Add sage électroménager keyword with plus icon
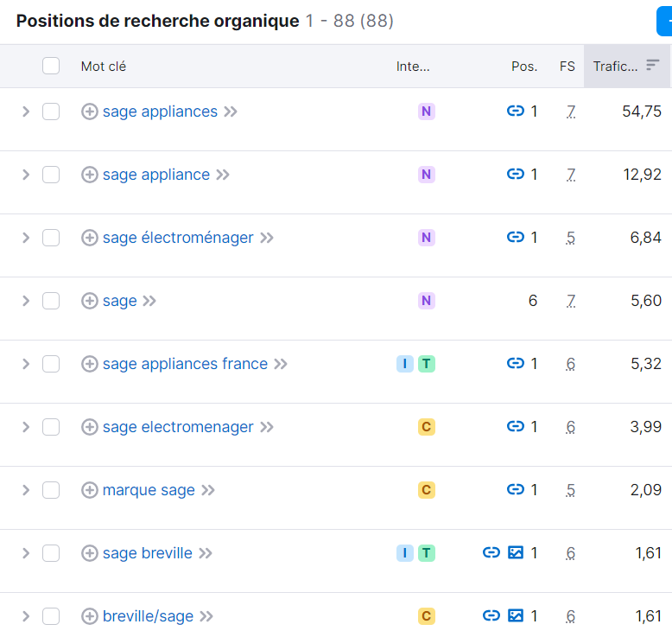 pos(90,238)
